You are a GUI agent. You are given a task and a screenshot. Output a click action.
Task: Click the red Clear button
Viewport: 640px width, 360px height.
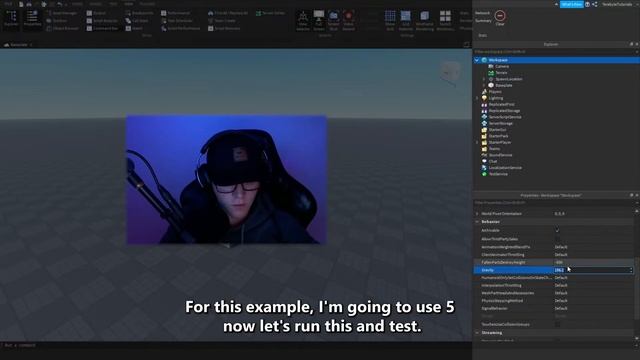(500, 18)
